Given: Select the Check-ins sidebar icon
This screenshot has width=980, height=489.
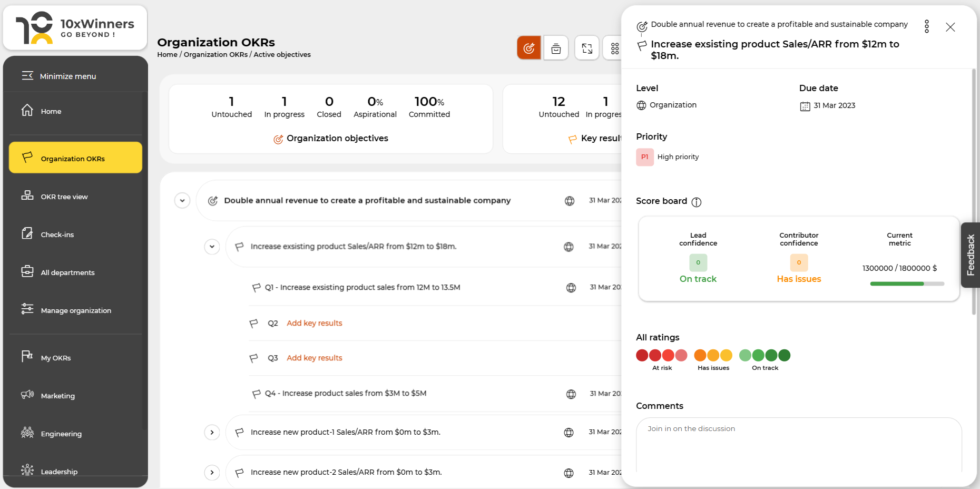Looking at the screenshot, I should tap(27, 233).
